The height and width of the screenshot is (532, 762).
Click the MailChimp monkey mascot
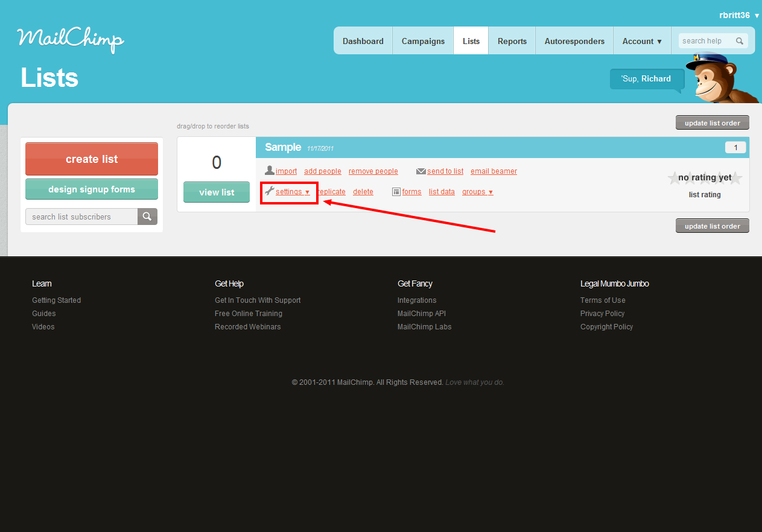pyautogui.click(x=721, y=78)
